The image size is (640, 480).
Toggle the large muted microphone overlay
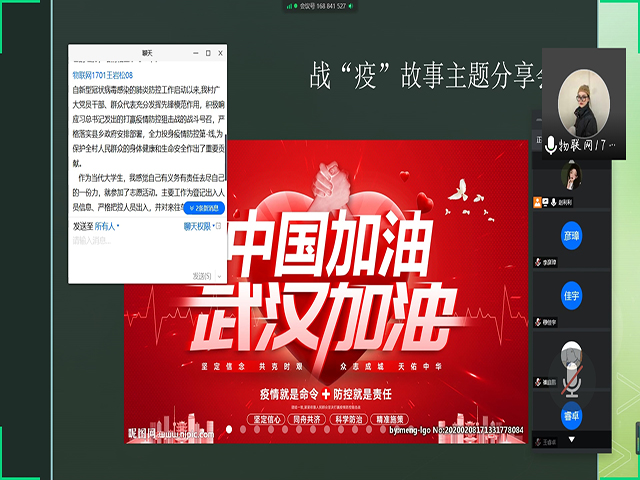572,381
